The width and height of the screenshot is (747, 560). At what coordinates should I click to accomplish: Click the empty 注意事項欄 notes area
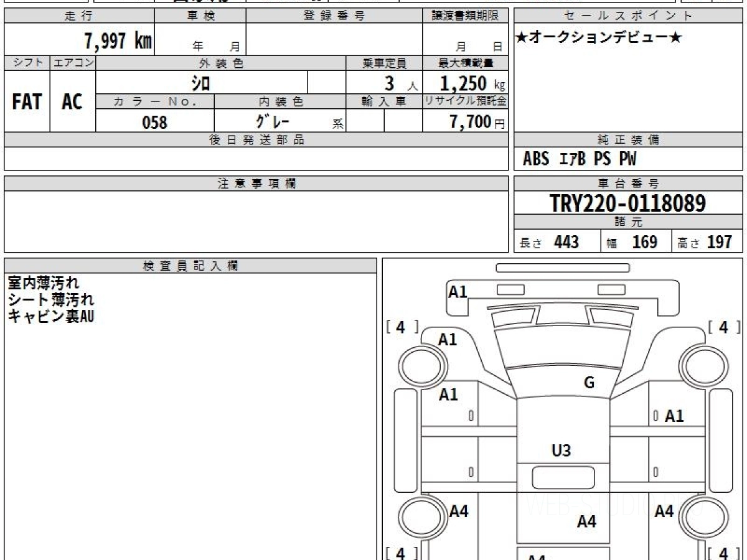[x=256, y=222]
